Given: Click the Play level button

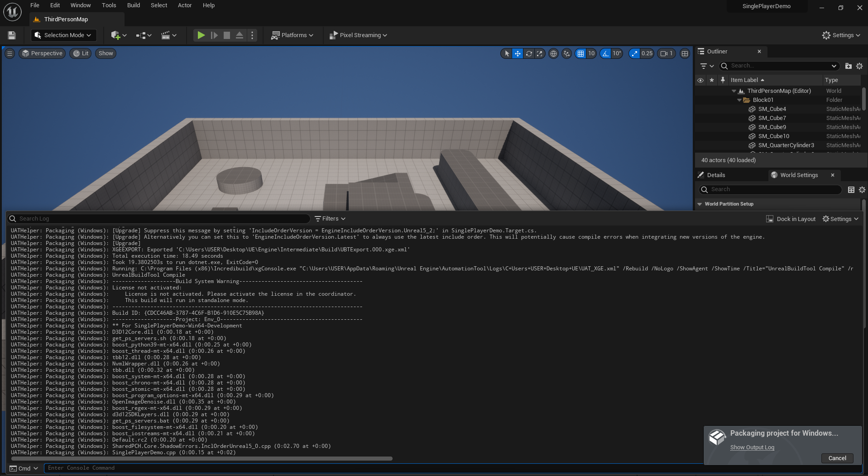Looking at the screenshot, I should click(201, 35).
